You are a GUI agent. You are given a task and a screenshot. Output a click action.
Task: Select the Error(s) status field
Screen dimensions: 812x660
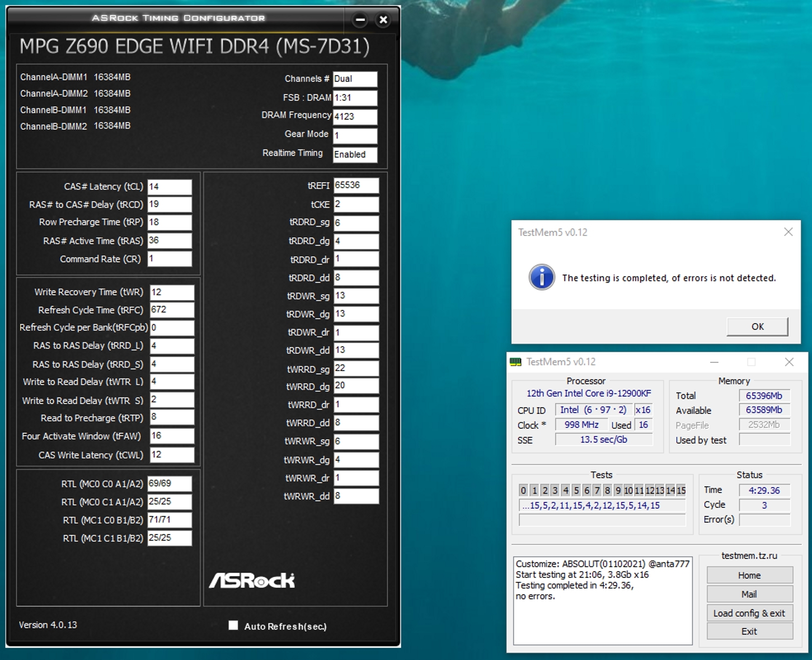pos(765,519)
